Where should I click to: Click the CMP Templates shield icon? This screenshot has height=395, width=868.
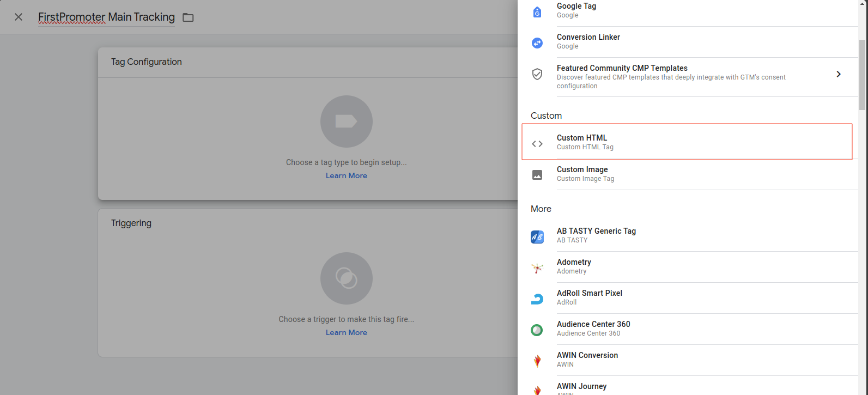[x=537, y=74]
